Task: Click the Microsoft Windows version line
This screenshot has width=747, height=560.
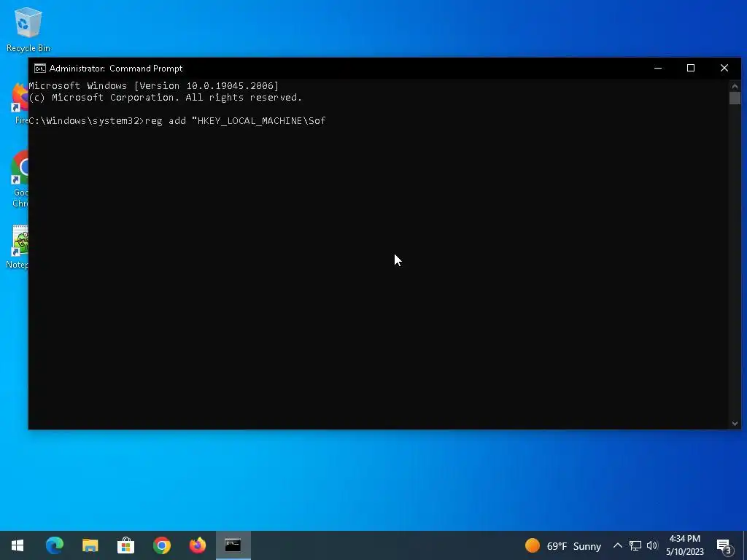Action: point(154,86)
